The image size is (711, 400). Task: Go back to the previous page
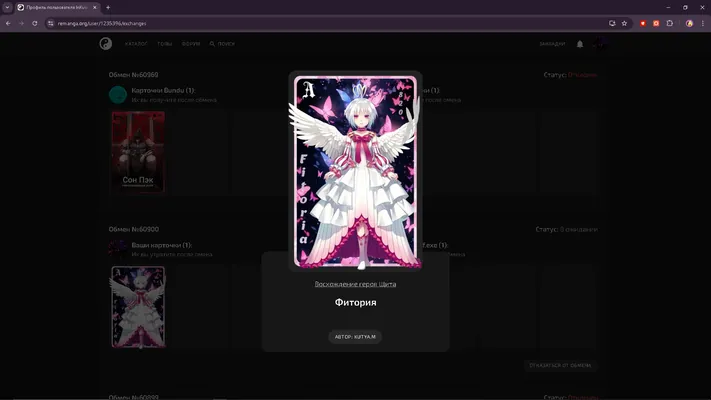click(x=8, y=23)
